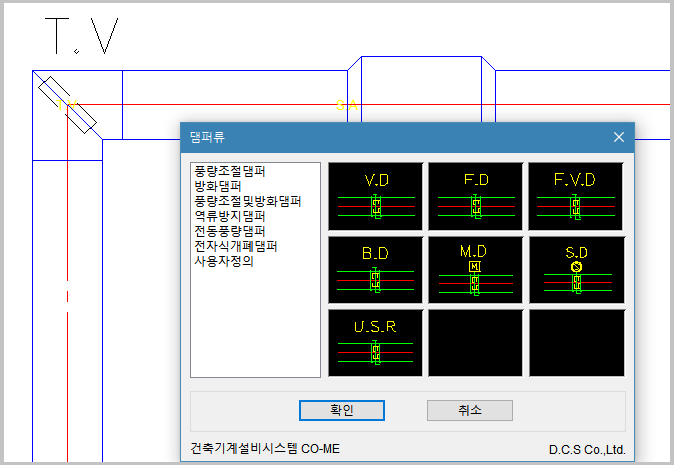This screenshot has height=465, width=674.
Task: Select the M.D motorized damper icon
Action: (476, 270)
